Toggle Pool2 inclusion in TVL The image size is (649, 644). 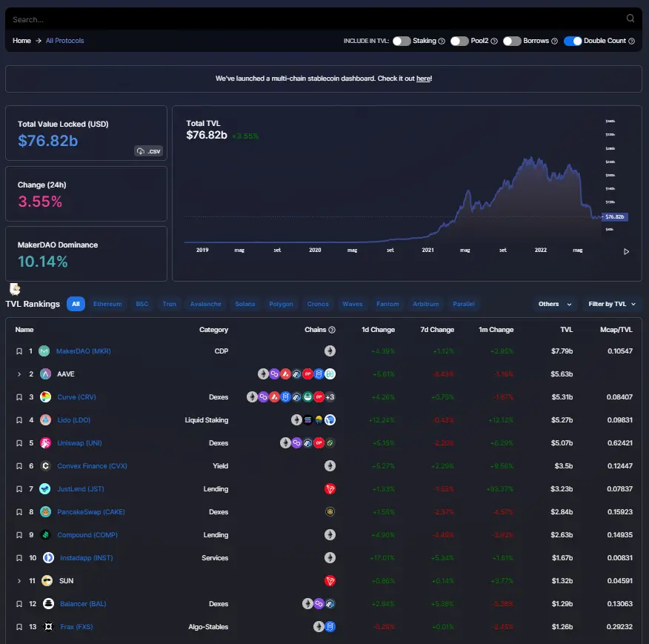point(459,41)
